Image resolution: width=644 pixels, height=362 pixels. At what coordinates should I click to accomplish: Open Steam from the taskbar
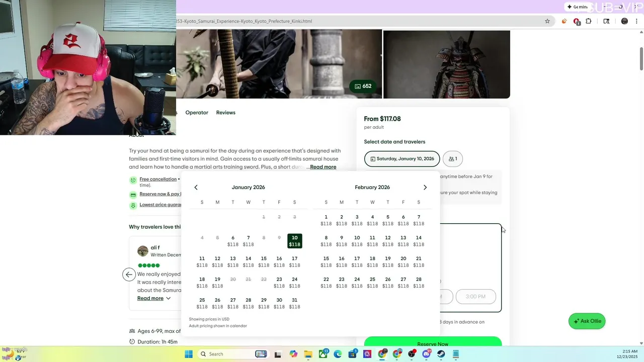coord(441,354)
